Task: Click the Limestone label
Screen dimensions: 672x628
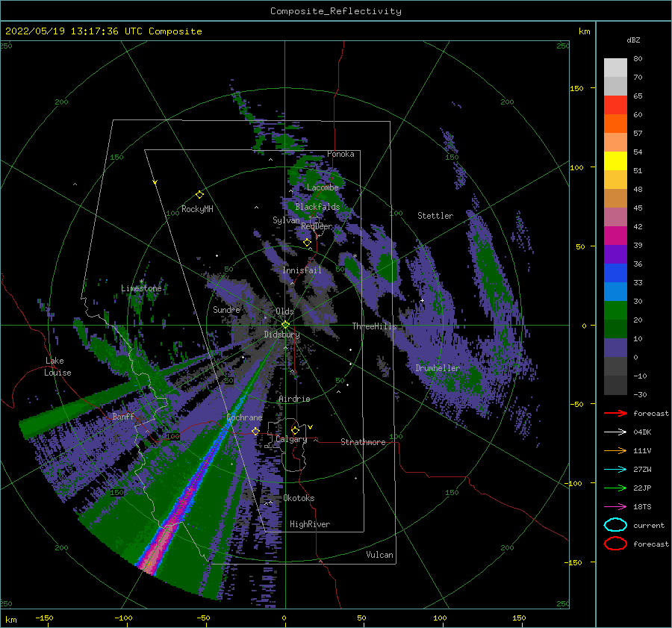Action: (141, 288)
